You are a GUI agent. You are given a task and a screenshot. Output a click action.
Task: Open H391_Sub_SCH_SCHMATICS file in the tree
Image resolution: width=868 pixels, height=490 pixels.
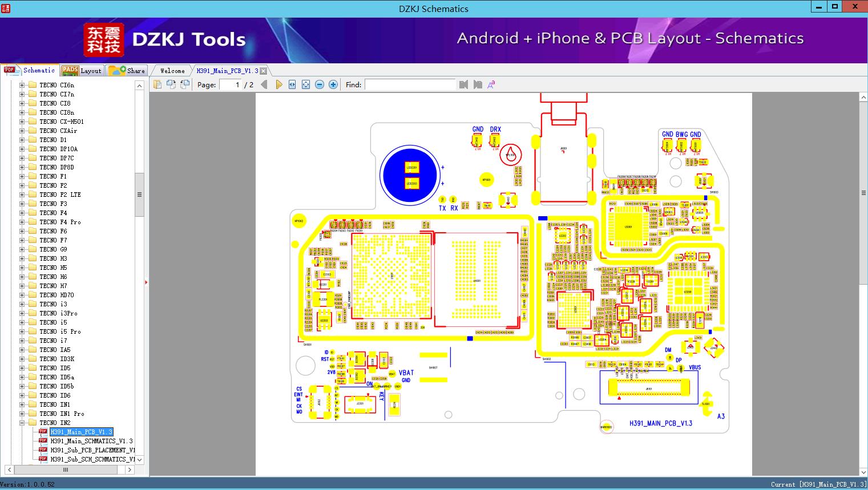click(x=92, y=459)
